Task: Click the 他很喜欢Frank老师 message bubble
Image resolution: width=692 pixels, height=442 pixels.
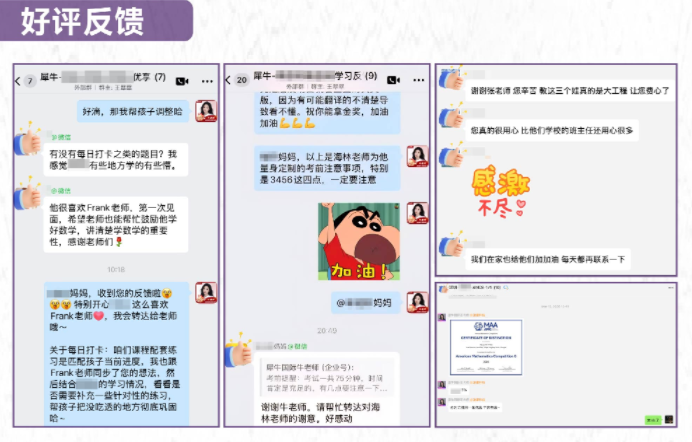Action: 116,225
